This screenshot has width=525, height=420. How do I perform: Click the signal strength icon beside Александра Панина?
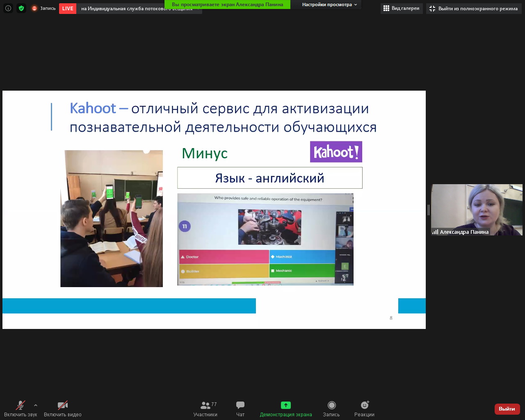[x=435, y=232]
